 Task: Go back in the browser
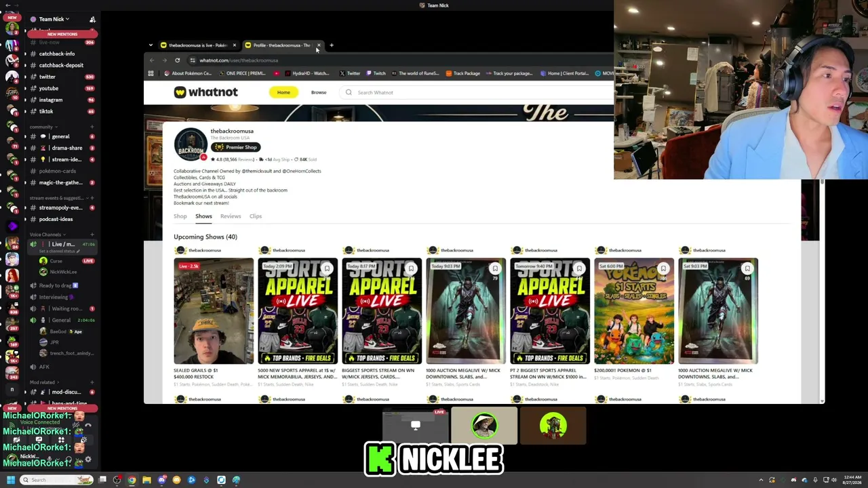(x=152, y=60)
